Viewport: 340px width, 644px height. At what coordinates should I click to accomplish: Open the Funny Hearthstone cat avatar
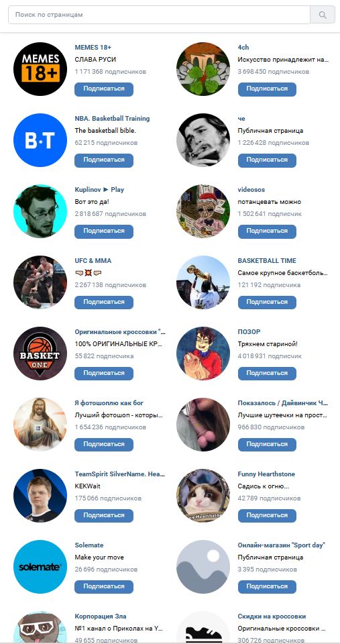point(203,496)
